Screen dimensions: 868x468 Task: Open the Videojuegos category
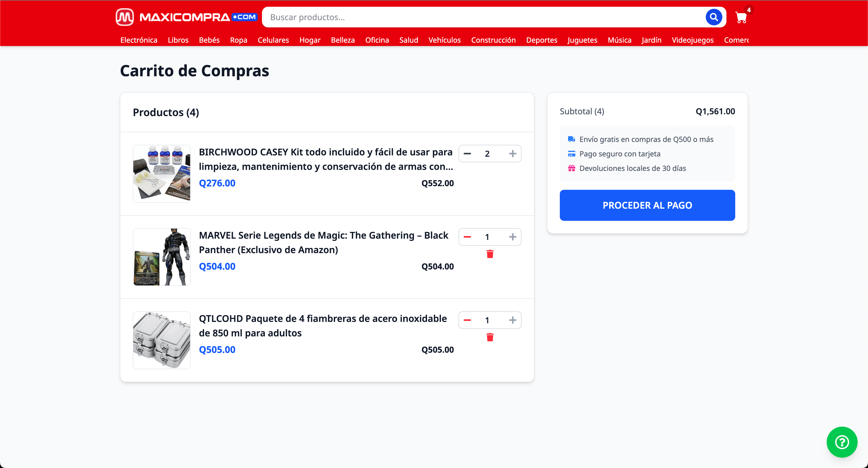692,40
